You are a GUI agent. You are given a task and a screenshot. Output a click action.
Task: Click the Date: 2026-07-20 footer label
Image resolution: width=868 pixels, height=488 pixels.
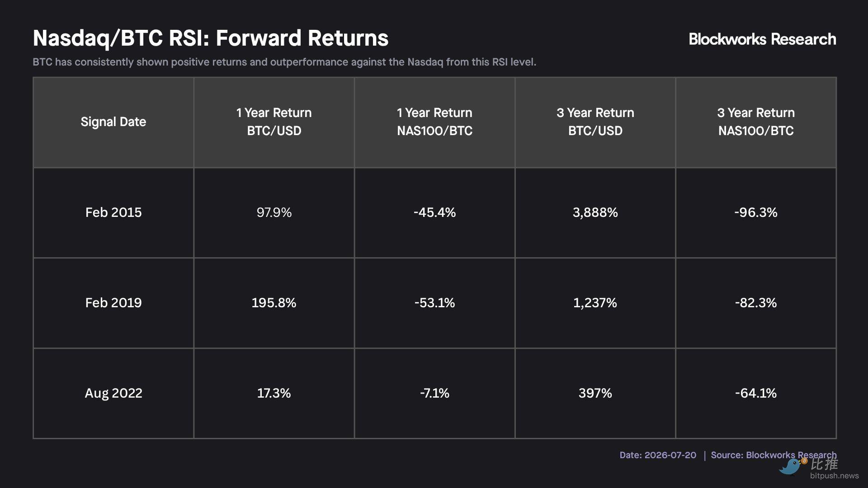coord(658,455)
